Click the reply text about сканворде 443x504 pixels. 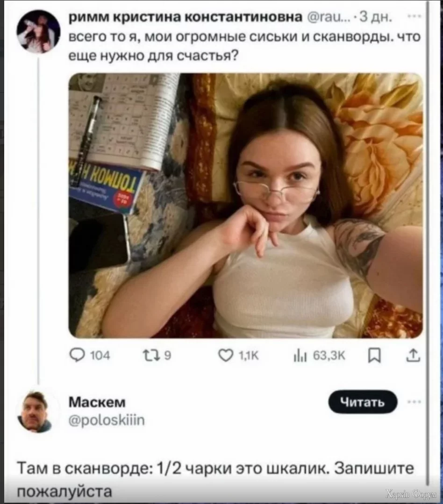[x=215, y=480]
